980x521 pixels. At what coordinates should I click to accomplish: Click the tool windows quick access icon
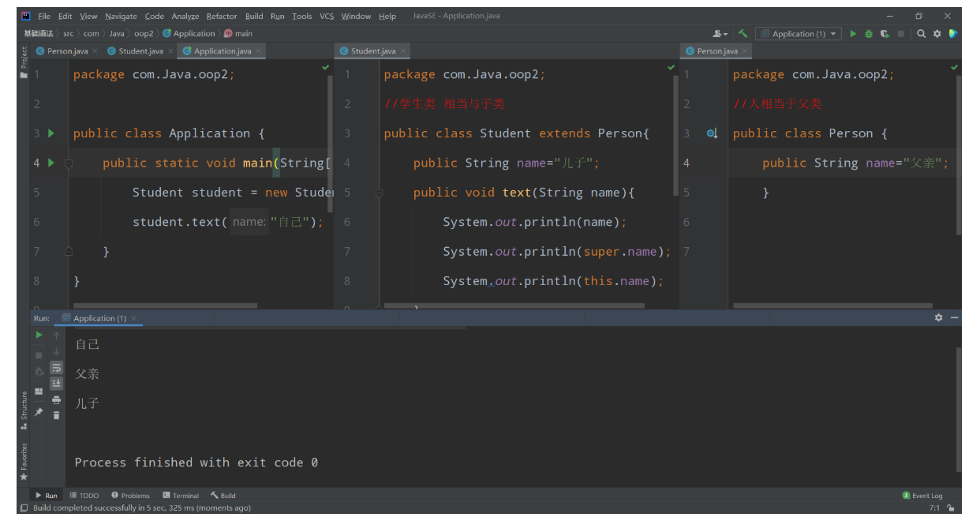24,508
